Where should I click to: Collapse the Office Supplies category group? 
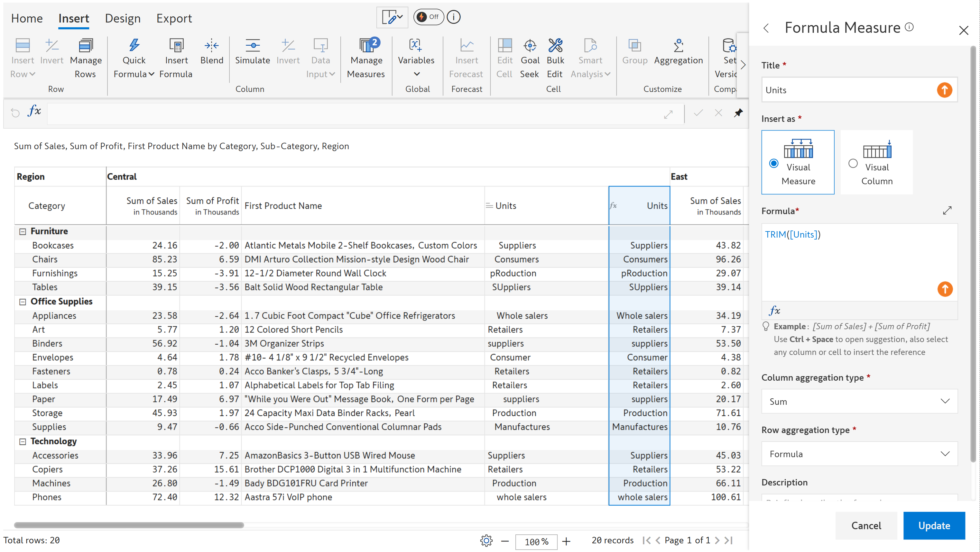pyautogui.click(x=23, y=302)
